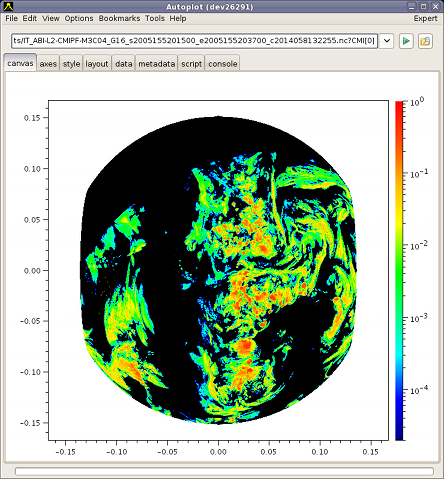Switch to the console tab
Image resolution: width=444 pixels, height=479 pixels.
coord(223,63)
